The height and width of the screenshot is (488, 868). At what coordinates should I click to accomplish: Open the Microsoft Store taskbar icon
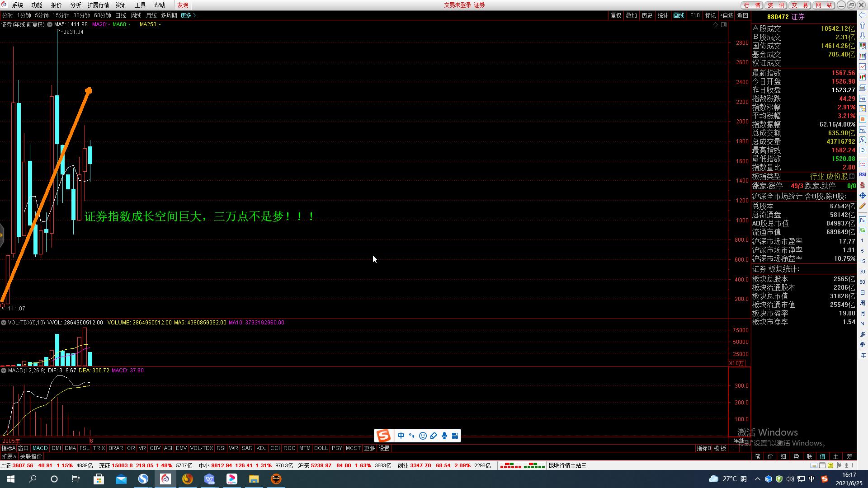[99, 479]
